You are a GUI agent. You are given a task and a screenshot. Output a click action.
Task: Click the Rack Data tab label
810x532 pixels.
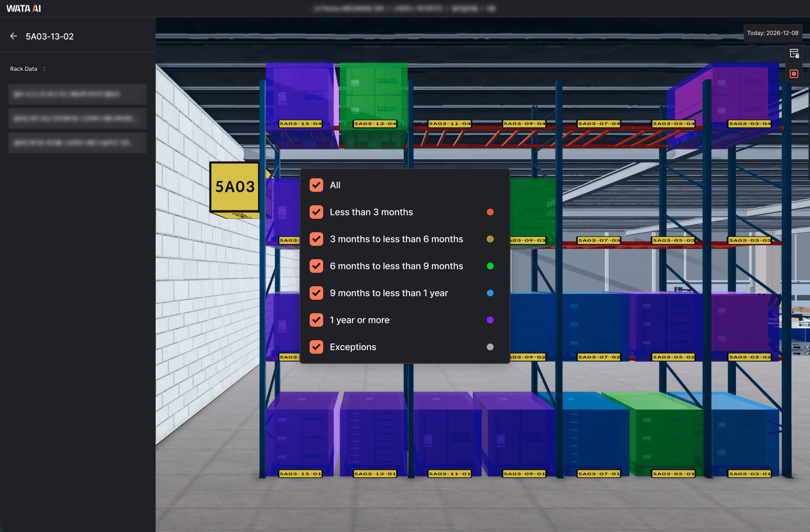pyautogui.click(x=24, y=69)
